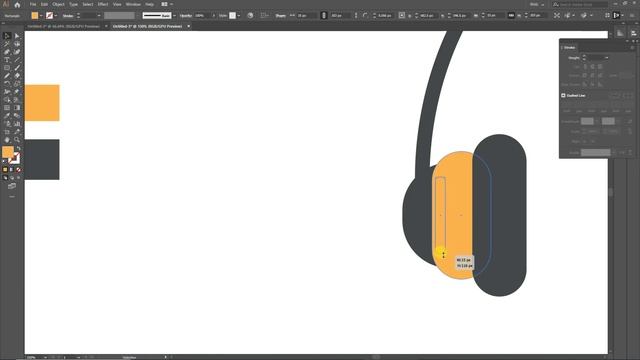Close the active Untitled document tab

(189, 26)
